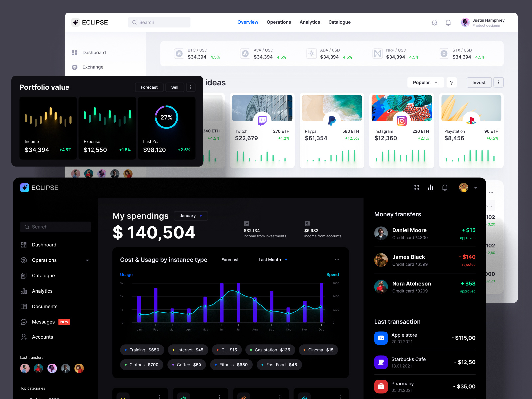
Task: Open settings gear in light Eclipse header
Action: (434, 23)
